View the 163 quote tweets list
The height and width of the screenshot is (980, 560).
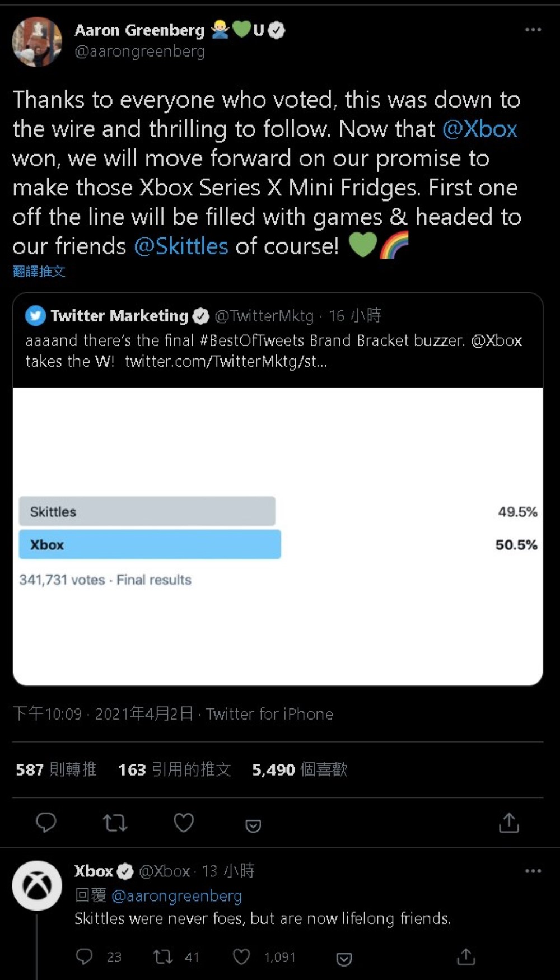click(174, 769)
